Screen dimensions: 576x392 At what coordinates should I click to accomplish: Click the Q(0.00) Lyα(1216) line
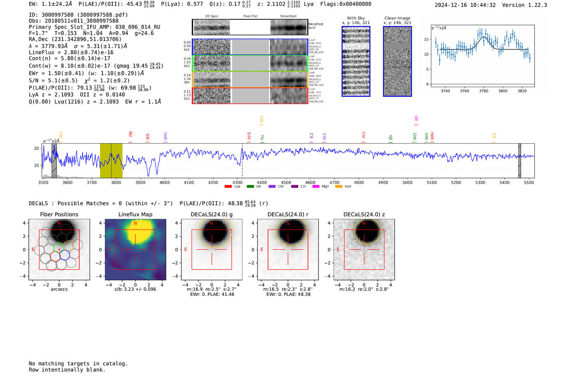95,102
